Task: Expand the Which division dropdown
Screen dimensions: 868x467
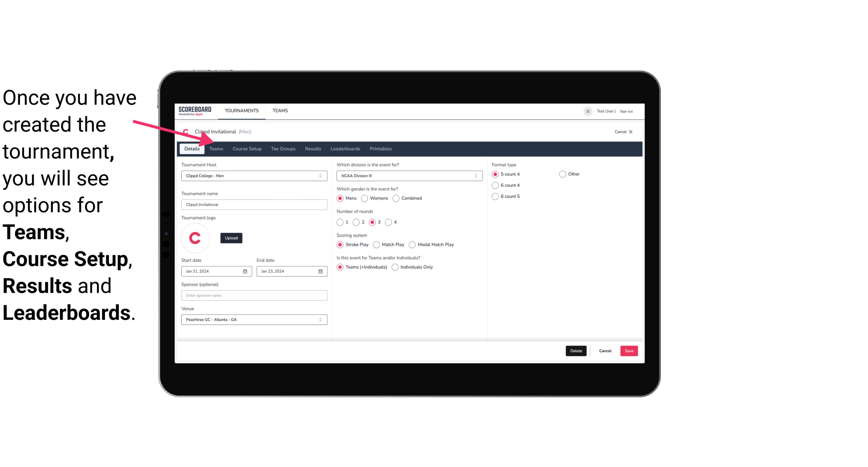Action: [x=475, y=176]
